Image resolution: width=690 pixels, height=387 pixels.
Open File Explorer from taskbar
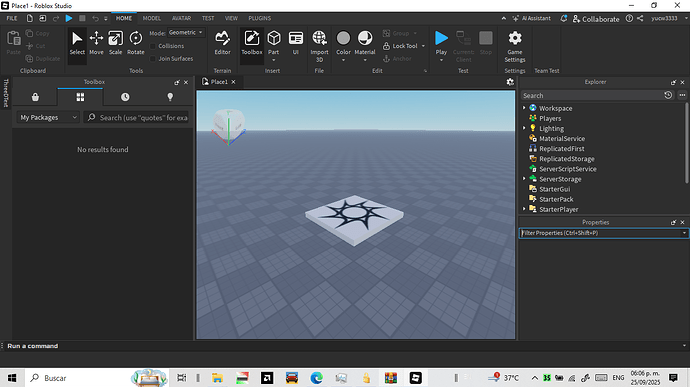pyautogui.click(x=217, y=378)
